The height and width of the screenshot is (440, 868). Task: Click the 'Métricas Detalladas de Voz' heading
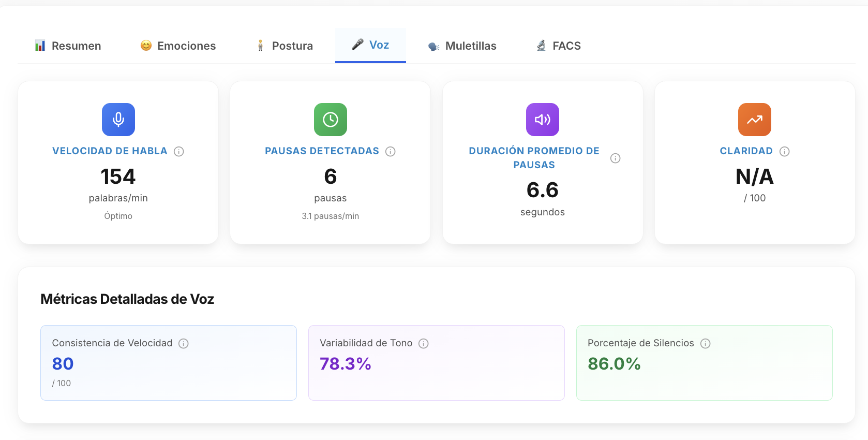tap(127, 299)
